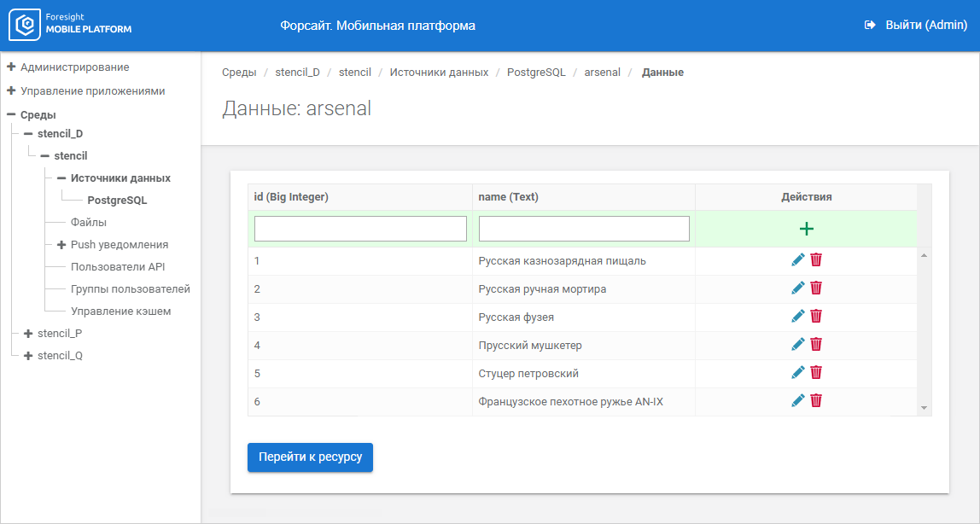The image size is (980, 524).
Task: Delete the row with id 6
Action: pyautogui.click(x=816, y=401)
